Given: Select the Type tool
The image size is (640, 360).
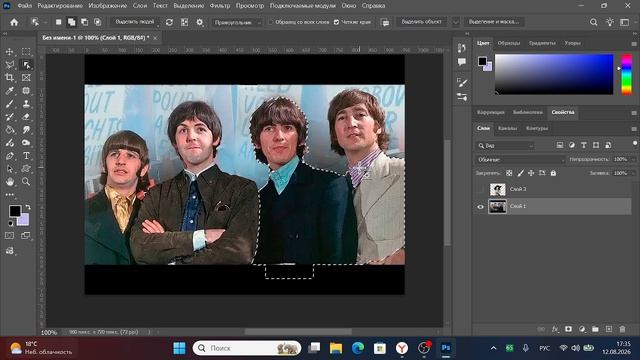Looking at the screenshot, I should [26, 156].
